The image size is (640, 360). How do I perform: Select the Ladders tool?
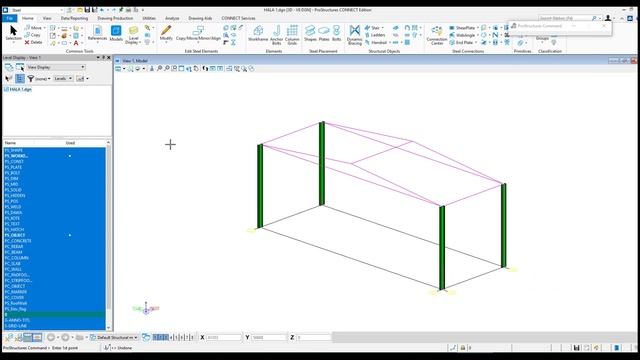coord(375,35)
